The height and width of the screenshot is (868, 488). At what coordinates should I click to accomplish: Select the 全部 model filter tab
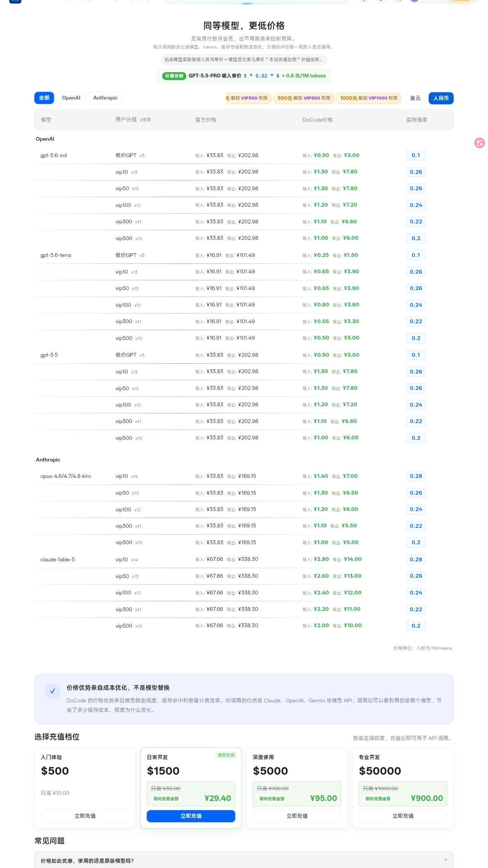point(44,98)
